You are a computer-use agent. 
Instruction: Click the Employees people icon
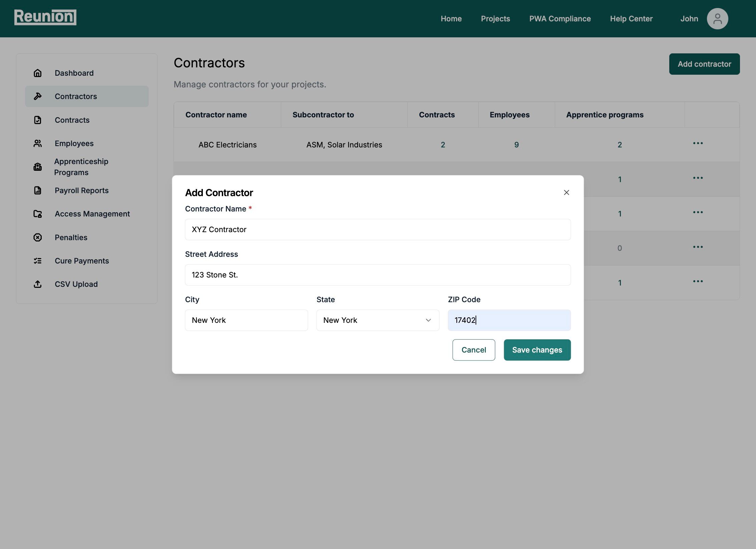pos(38,143)
